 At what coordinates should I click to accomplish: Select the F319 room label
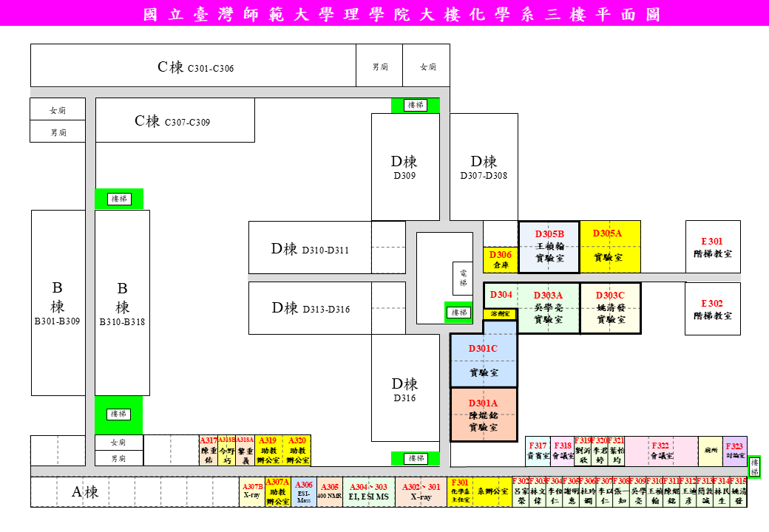point(583,451)
